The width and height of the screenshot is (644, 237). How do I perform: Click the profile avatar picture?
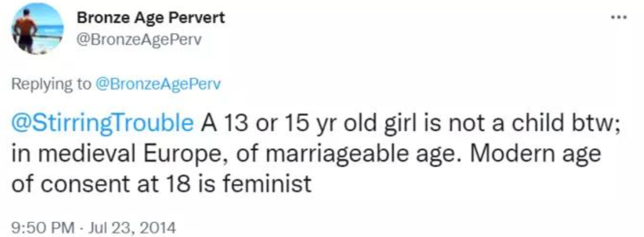(x=37, y=29)
